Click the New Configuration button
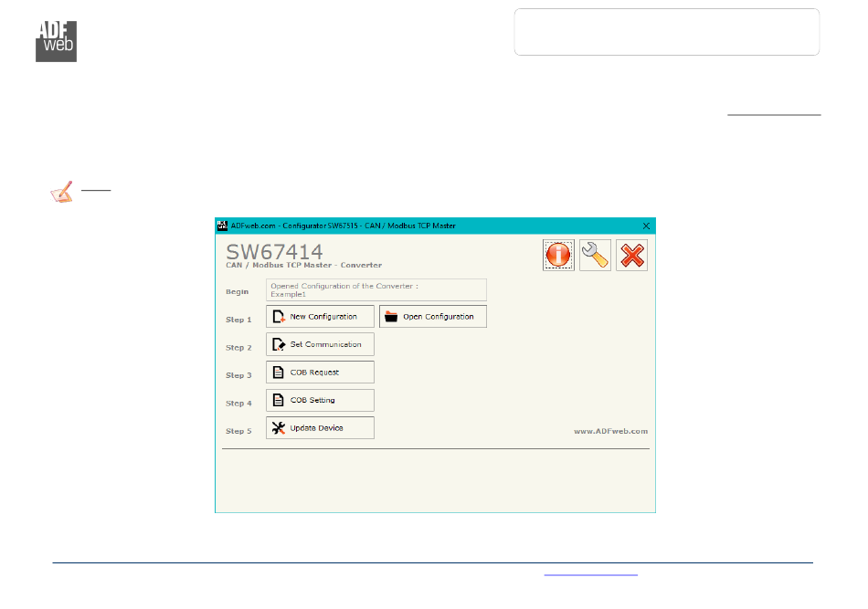Image resolution: width=868 pixels, height=609 pixels. [x=320, y=317]
